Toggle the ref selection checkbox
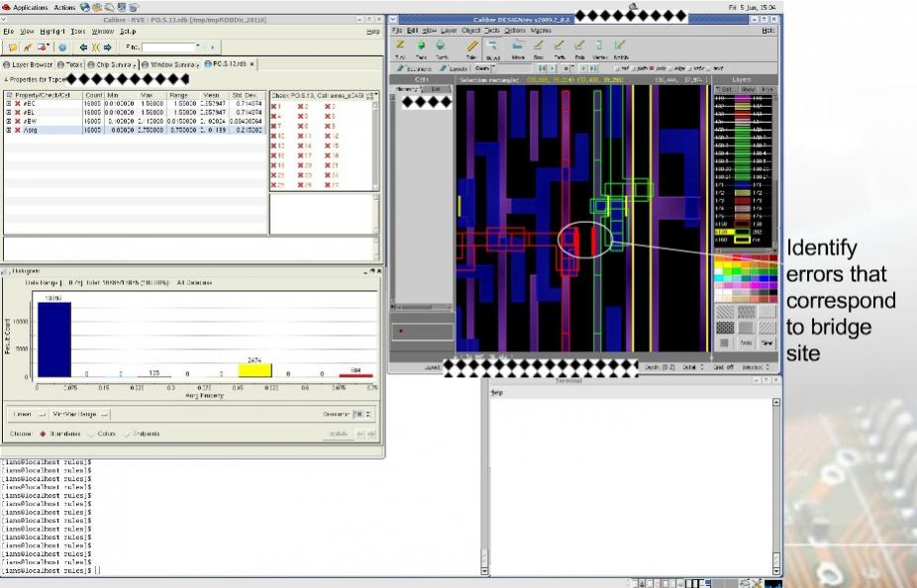The height and width of the screenshot is (588, 917). pos(617,68)
